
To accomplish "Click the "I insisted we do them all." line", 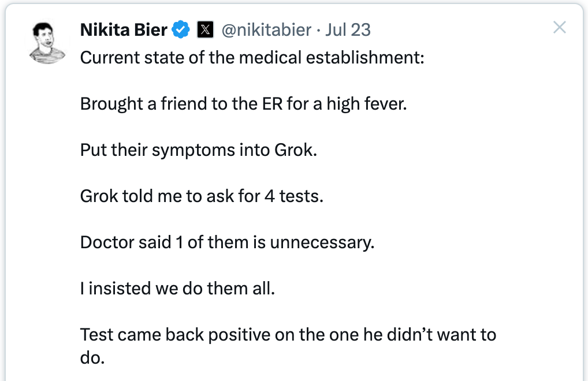I will (177, 288).
